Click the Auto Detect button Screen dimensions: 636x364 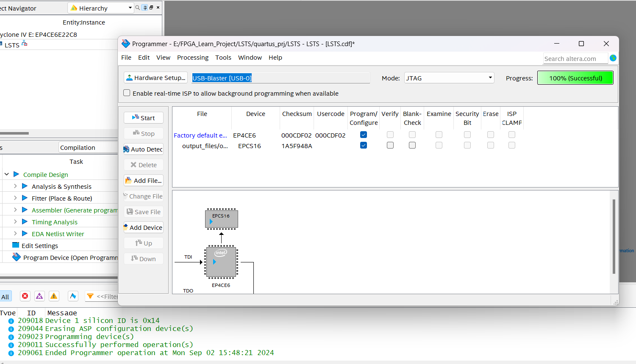coord(144,149)
